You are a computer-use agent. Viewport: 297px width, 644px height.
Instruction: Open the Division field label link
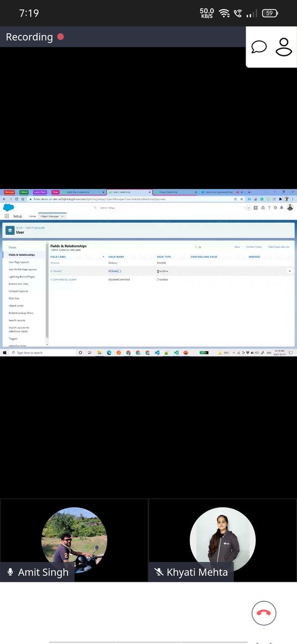coord(55,264)
